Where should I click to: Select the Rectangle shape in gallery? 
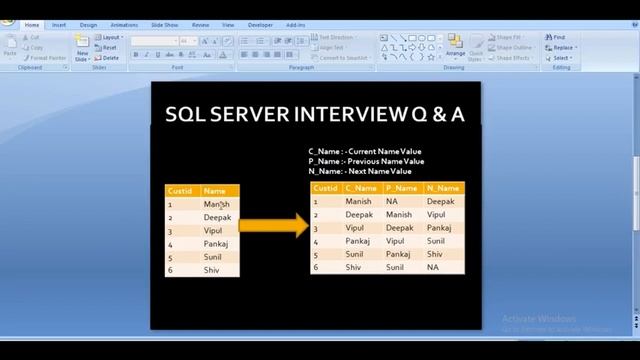[412, 38]
